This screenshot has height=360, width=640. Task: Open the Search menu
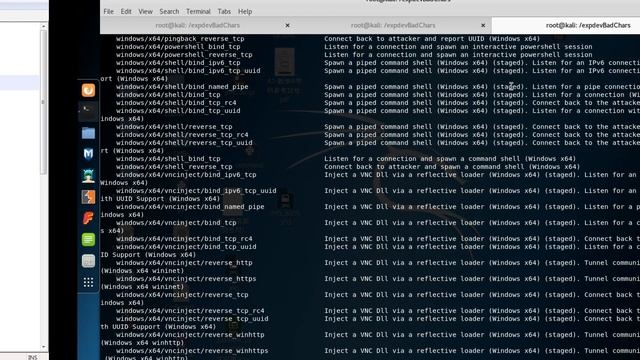(169, 11)
